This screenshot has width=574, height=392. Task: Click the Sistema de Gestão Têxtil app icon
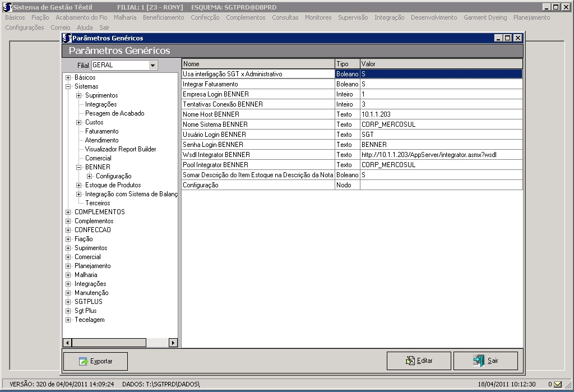7,7
